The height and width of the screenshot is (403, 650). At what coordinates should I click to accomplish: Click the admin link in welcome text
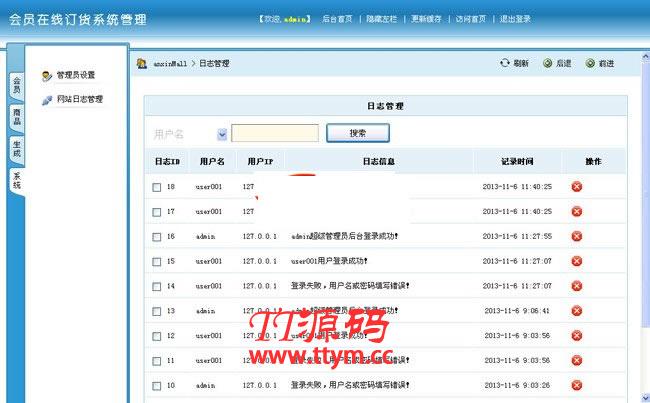click(295, 19)
